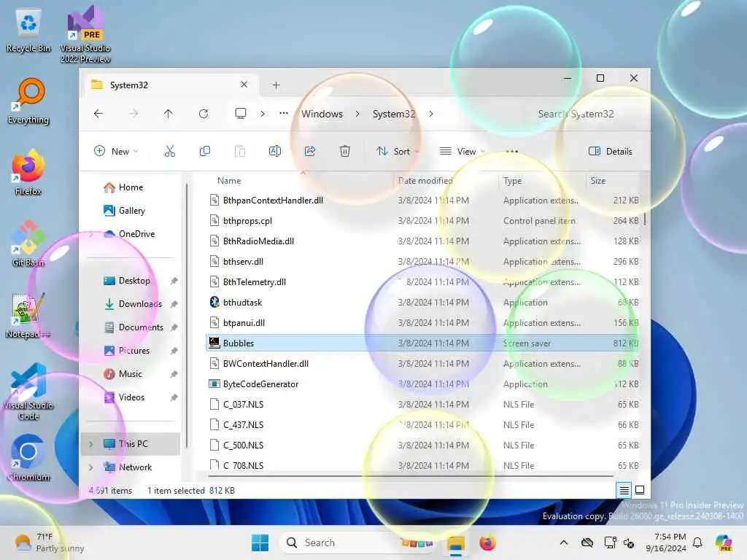747x560 pixels.
Task: Unpin Downloads from Quick access
Action: tap(174, 304)
